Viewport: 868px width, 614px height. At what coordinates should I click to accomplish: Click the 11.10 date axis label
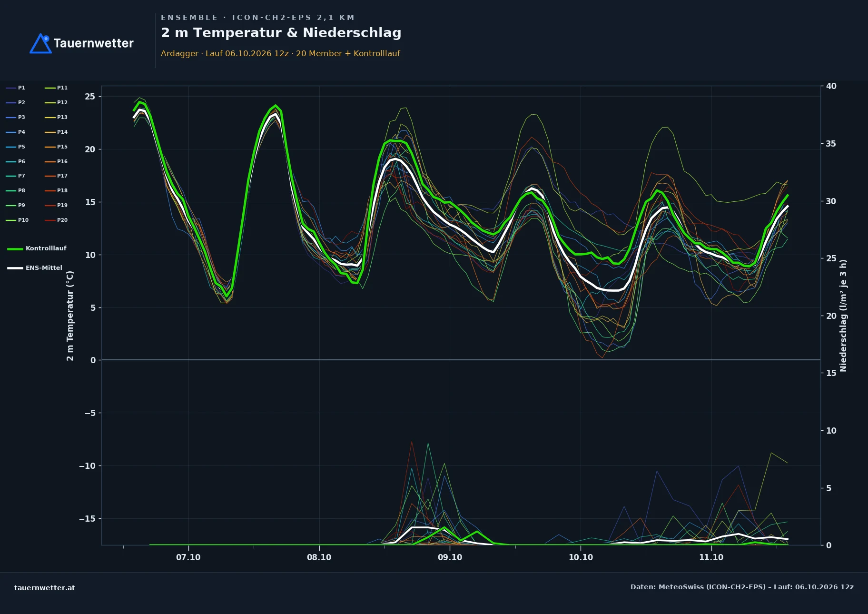pyautogui.click(x=711, y=557)
